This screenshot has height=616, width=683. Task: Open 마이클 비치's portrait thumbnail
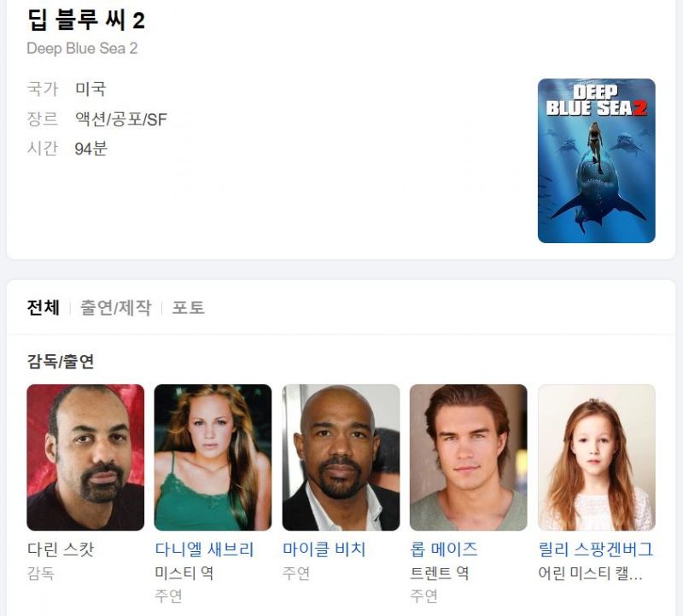coord(341,457)
